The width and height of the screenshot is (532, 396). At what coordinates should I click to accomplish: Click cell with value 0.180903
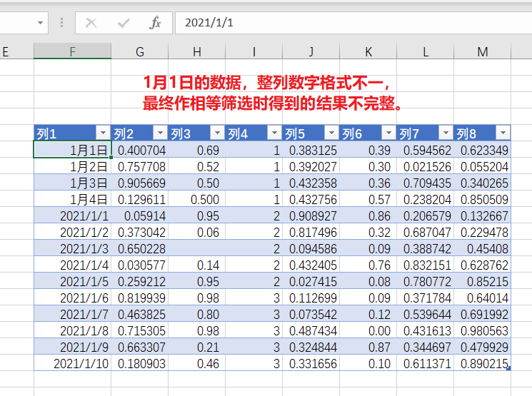(140, 363)
